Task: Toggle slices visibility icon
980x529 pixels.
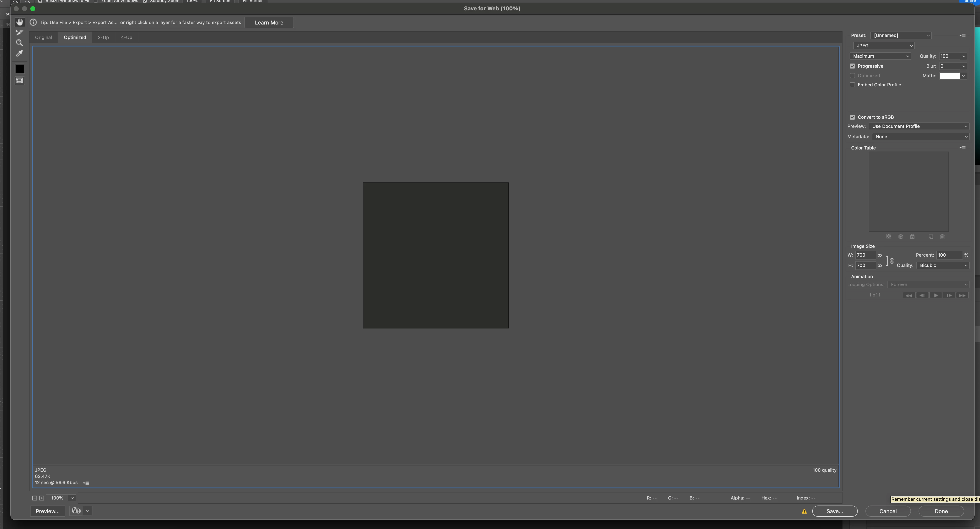Action: pyautogui.click(x=19, y=80)
